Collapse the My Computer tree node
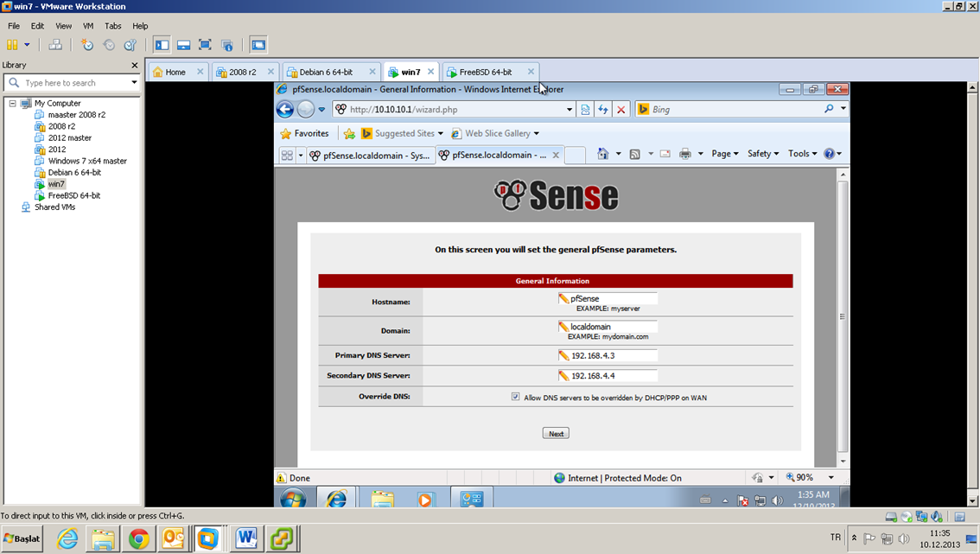This screenshot has height=554, width=980. [x=12, y=103]
